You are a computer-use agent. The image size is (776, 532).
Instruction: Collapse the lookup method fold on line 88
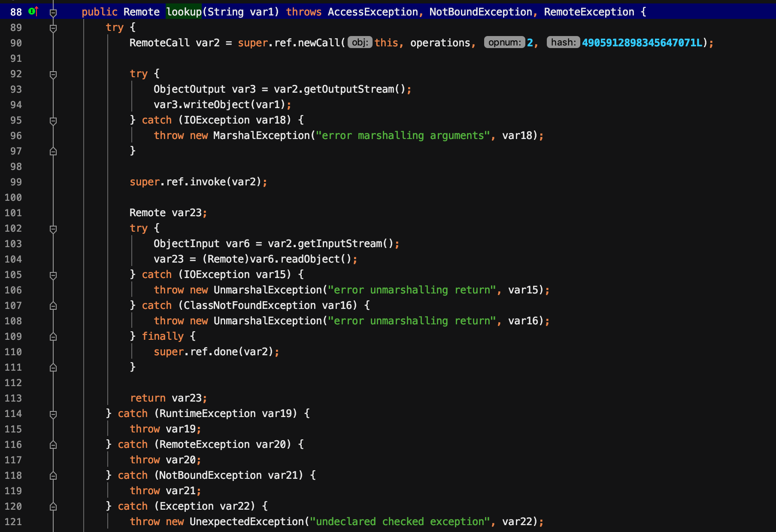click(53, 13)
